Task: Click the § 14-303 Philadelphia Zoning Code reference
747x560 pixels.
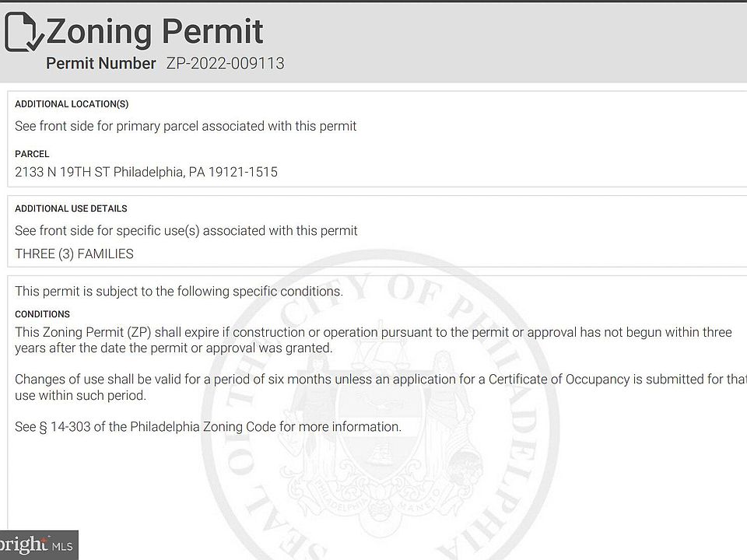Action: tap(208, 427)
